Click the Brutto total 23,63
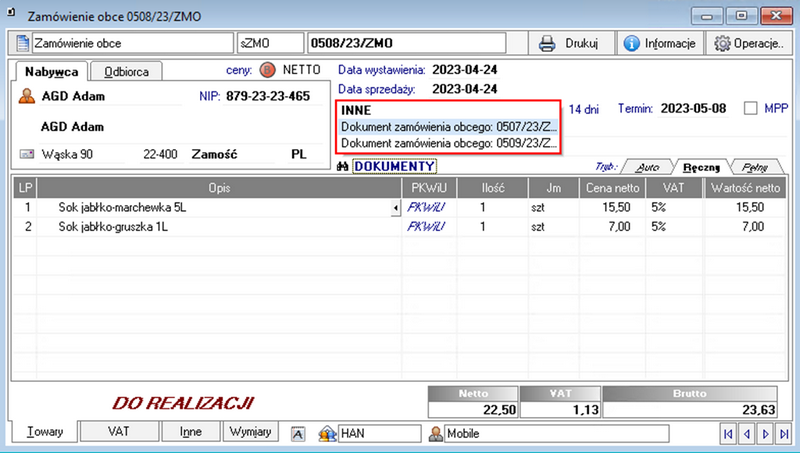 (x=690, y=410)
